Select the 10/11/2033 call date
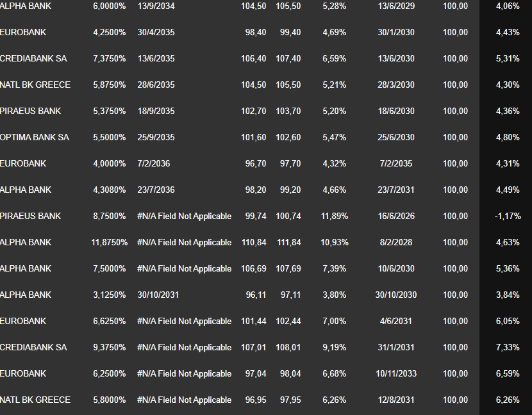532x415 pixels. click(x=396, y=374)
